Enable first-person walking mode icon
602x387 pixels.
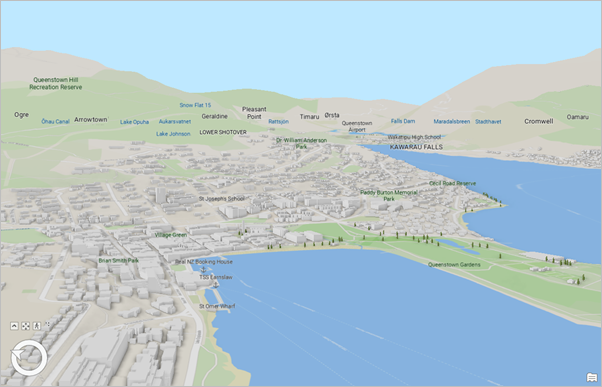36,326
